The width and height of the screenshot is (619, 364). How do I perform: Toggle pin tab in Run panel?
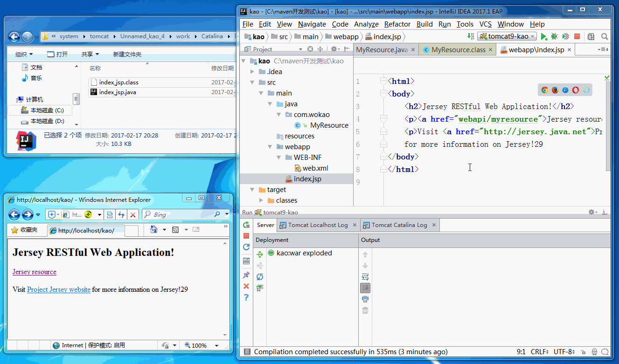(x=246, y=275)
